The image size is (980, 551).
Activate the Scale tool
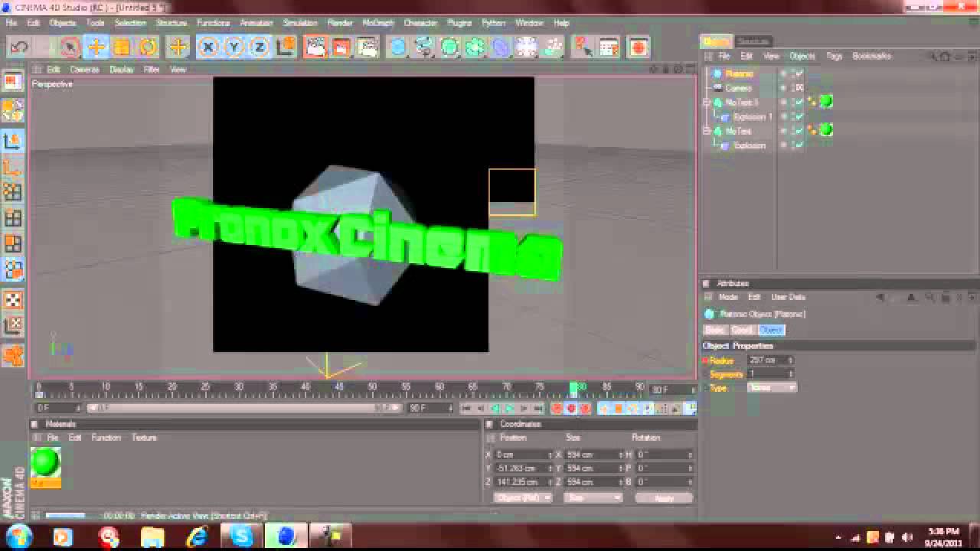coord(122,47)
